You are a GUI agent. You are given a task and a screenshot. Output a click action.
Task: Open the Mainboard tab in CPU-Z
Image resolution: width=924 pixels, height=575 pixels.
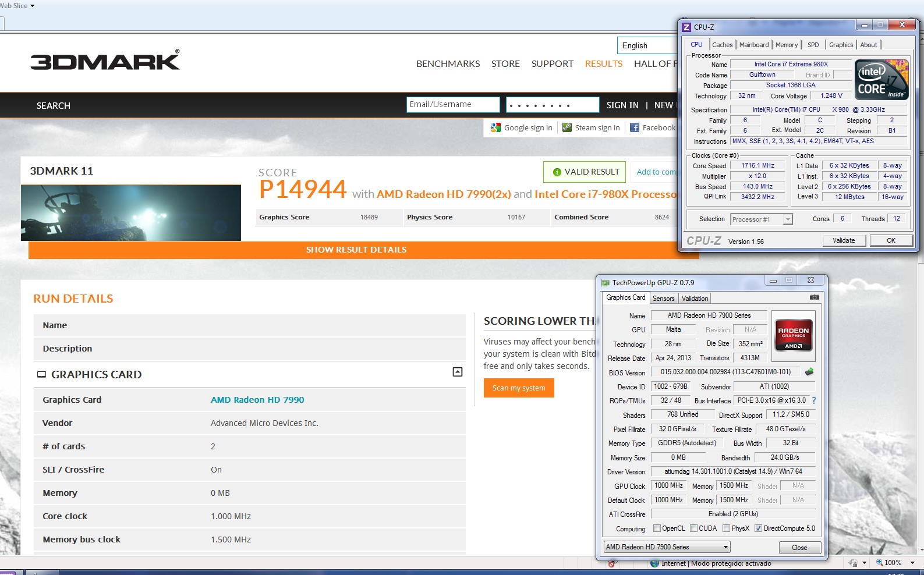pyautogui.click(x=754, y=45)
